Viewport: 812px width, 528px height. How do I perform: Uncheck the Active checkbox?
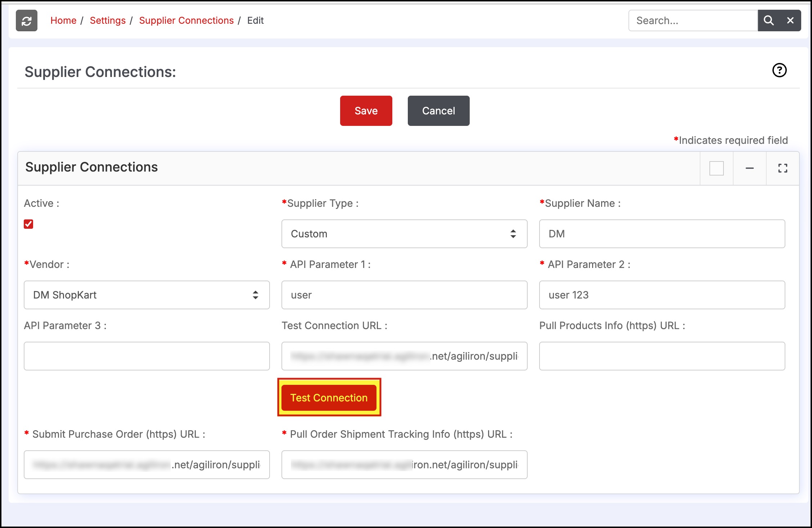click(28, 224)
